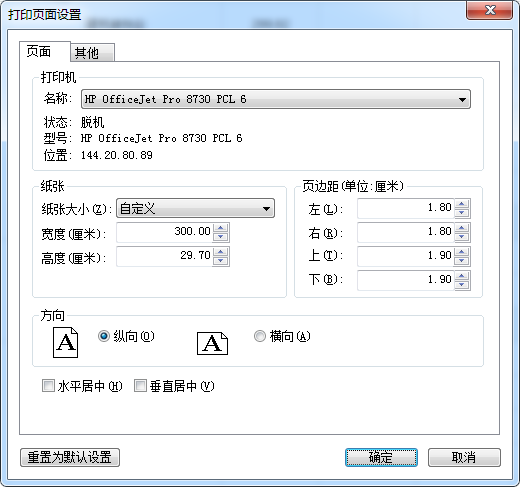Decrease paper height with down arrow

click(221, 261)
